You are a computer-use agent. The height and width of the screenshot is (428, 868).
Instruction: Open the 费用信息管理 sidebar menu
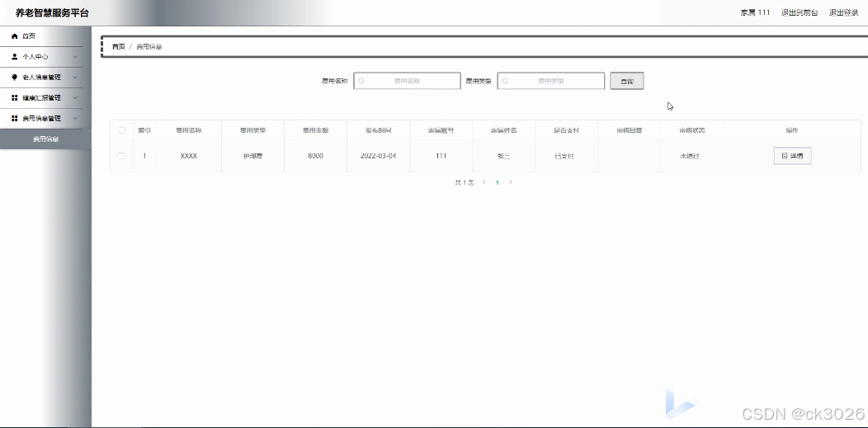coord(41,118)
